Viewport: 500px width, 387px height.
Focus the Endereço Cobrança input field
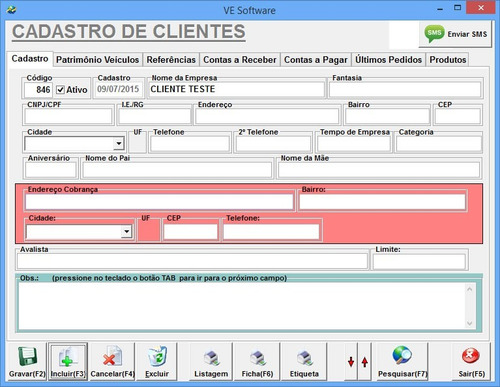tap(159, 202)
